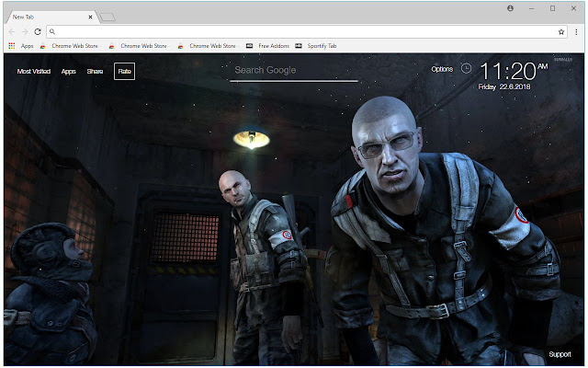
Task: Open the Sportify Tab bookmark
Action: point(316,46)
